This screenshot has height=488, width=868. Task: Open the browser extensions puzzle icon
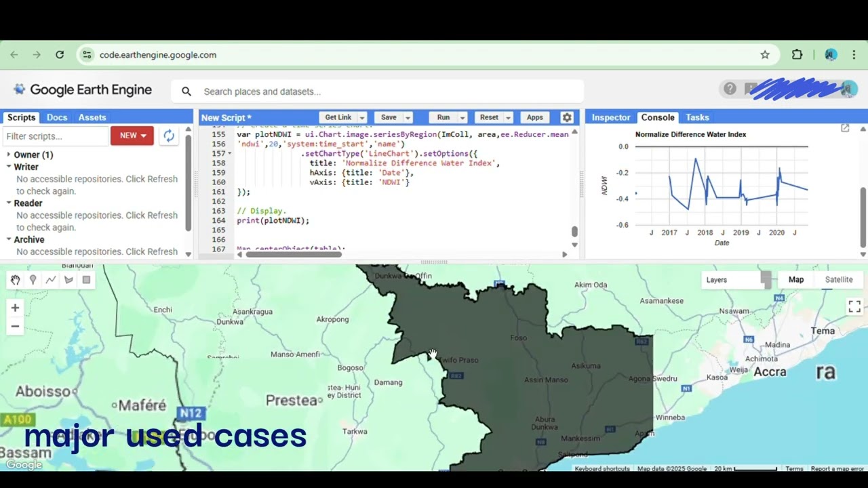(797, 55)
